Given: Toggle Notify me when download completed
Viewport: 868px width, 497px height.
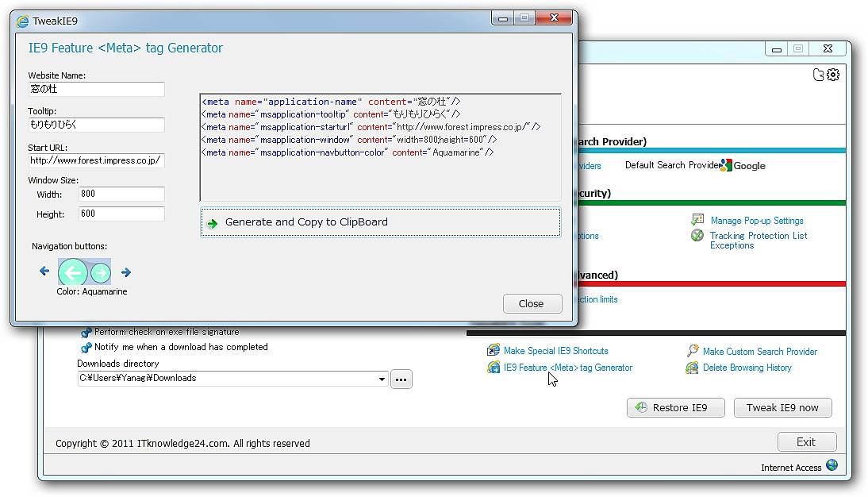Looking at the screenshot, I should tap(86, 348).
